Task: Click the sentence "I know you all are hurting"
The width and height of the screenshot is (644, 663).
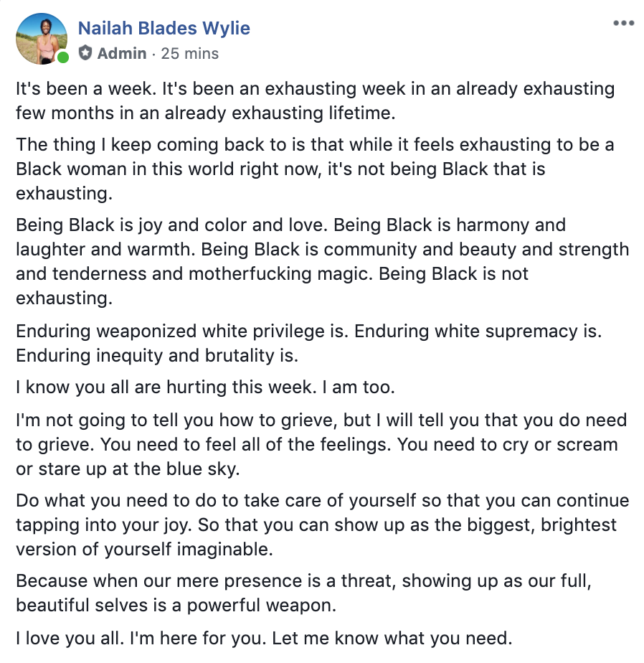Action: pos(166,387)
